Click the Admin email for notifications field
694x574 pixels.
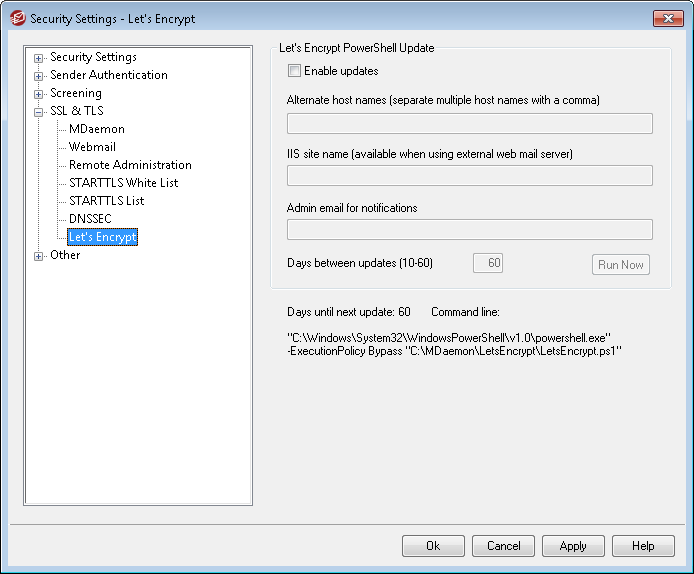point(470,230)
